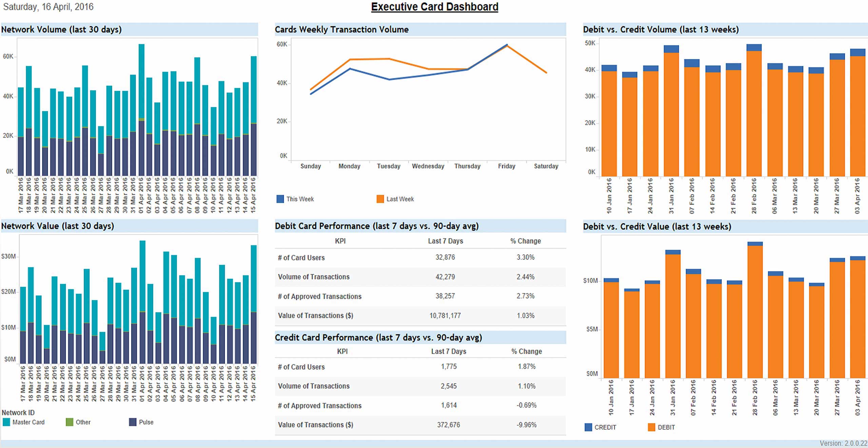This screenshot has width=868, height=448.
Task: Click the % Change header in debit table
Action: [x=525, y=241]
